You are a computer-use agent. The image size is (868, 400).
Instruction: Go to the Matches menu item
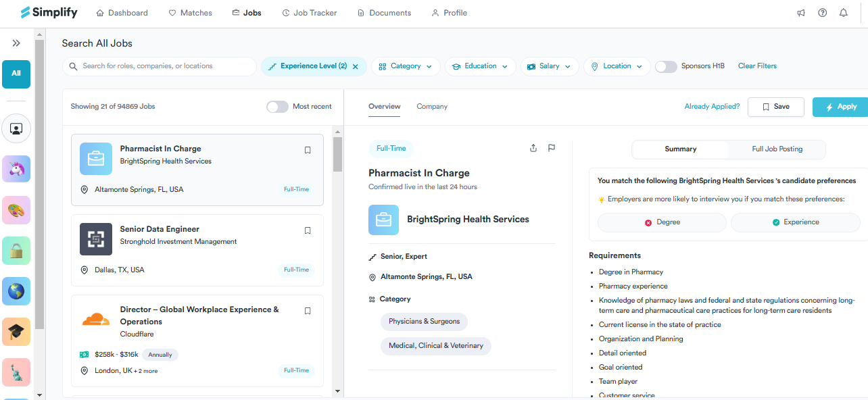click(190, 13)
